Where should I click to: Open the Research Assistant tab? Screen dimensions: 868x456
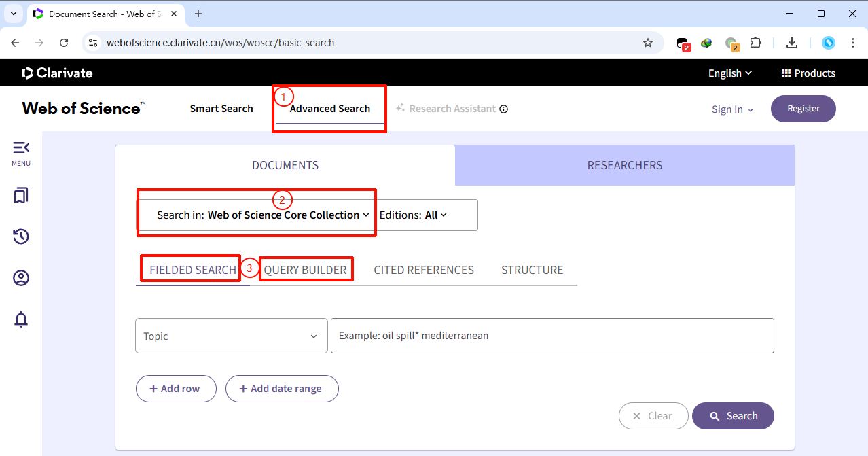(x=446, y=109)
